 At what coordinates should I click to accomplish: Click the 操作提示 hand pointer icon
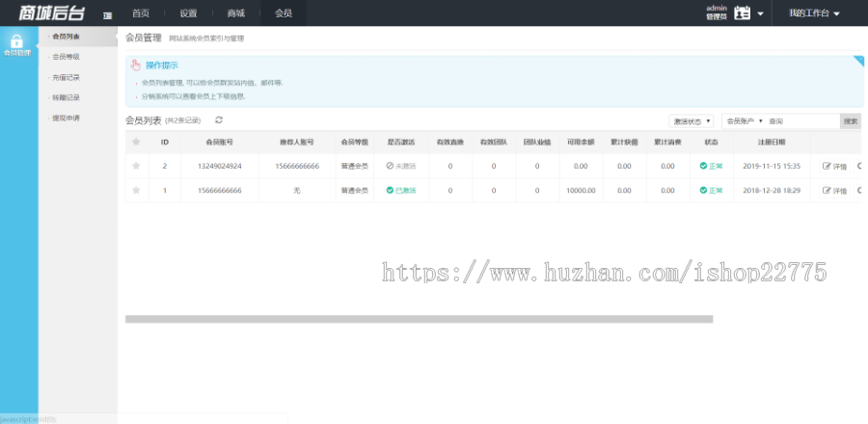click(136, 66)
